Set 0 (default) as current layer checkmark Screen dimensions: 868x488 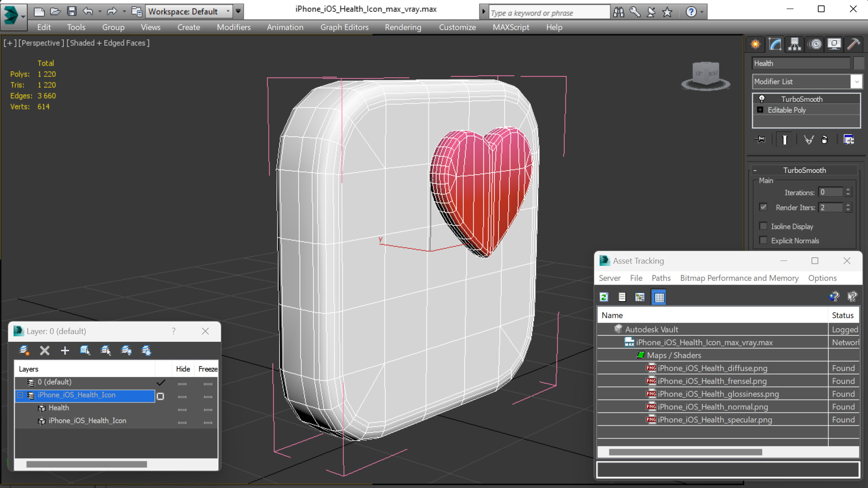click(x=160, y=383)
